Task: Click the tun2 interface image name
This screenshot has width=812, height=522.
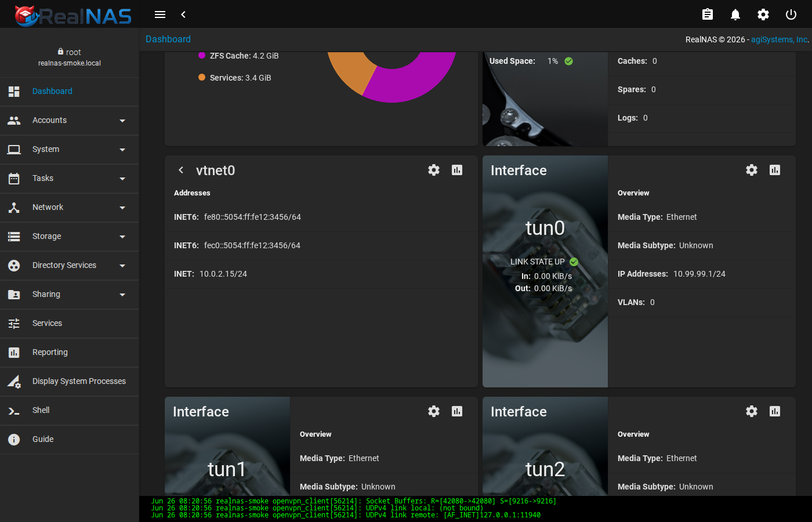Action: (x=545, y=469)
